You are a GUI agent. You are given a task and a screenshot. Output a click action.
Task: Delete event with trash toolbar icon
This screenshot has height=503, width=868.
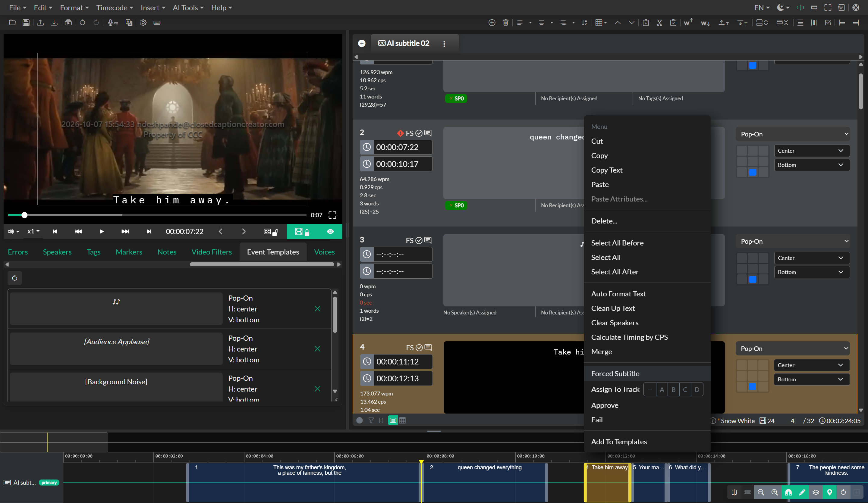(x=506, y=23)
